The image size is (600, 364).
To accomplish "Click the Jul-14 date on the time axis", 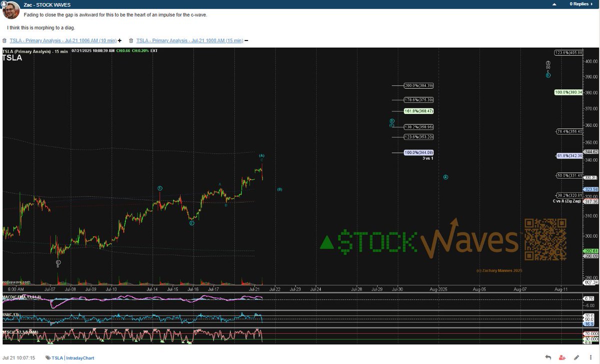I will pyautogui.click(x=152, y=289).
